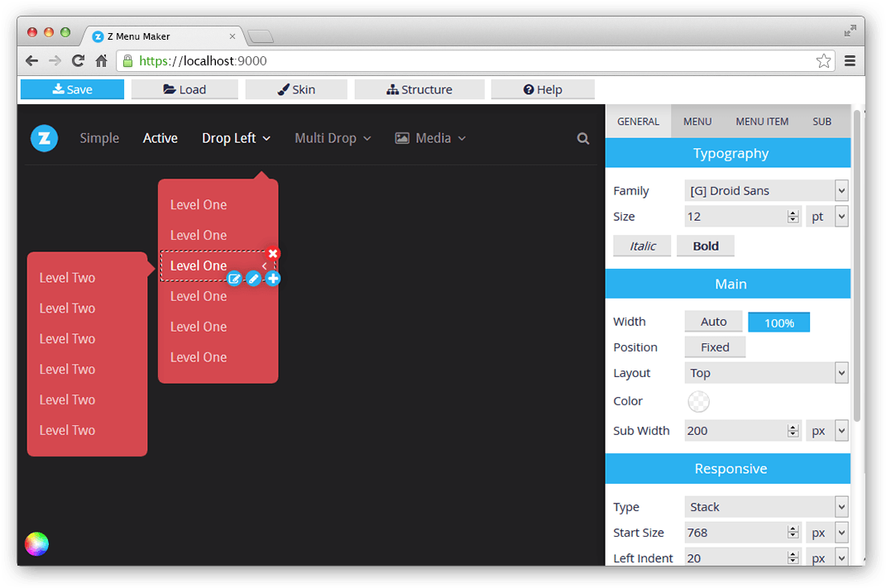Set Width to Auto
Screen dimensions: 886x588
[x=713, y=321]
